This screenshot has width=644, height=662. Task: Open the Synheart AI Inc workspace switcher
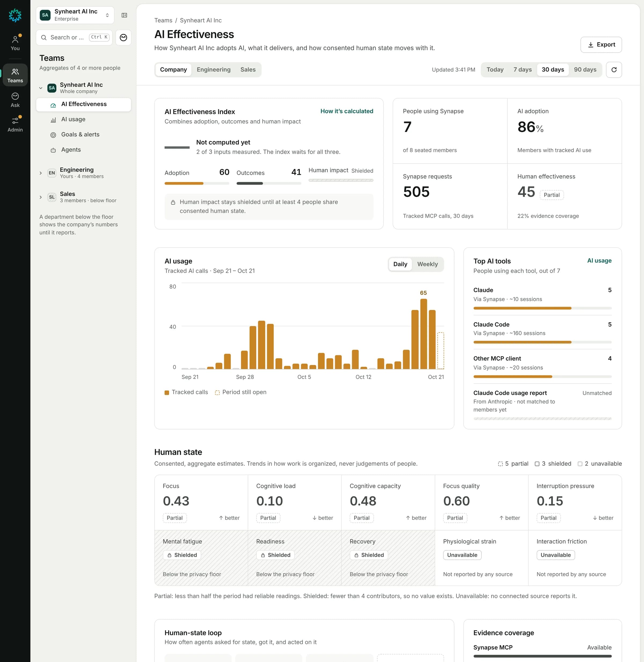tap(75, 15)
